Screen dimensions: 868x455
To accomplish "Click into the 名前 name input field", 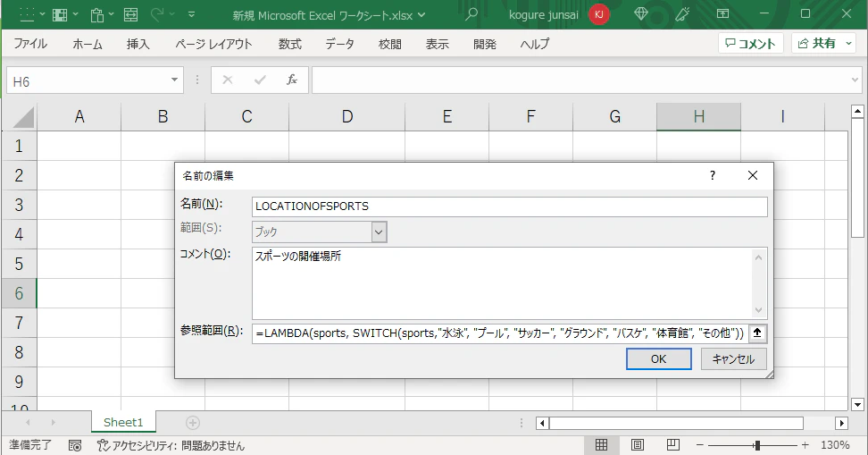I will tap(509, 206).
